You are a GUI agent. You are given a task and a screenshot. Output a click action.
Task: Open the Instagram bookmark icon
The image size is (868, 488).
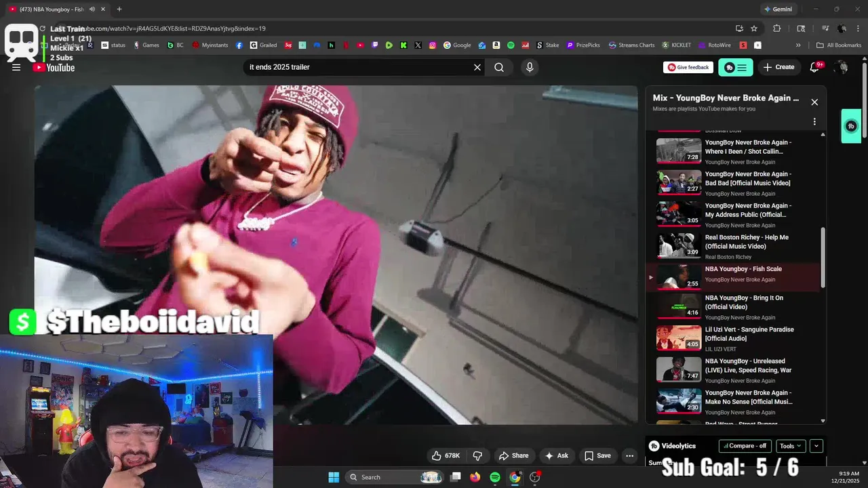tap(433, 45)
